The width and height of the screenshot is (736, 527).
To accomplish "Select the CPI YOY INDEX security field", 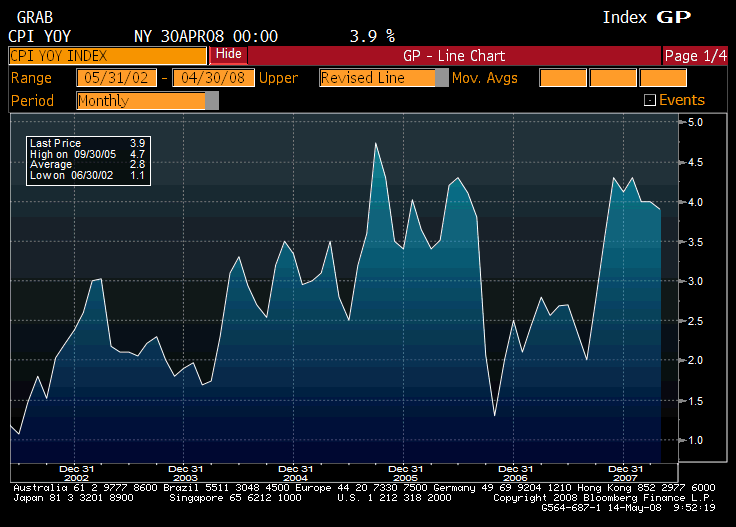I will click(107, 56).
